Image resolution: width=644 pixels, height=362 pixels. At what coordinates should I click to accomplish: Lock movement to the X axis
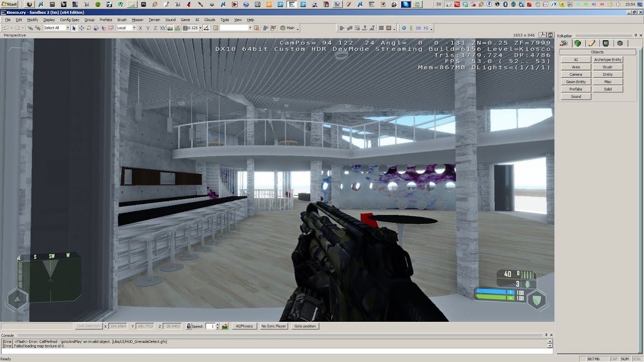(140, 28)
